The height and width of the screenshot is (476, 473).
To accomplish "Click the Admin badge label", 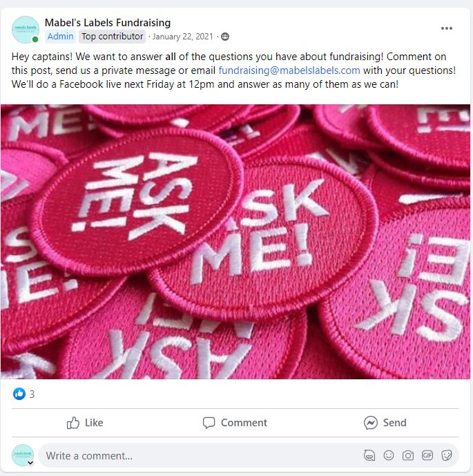I will pos(60,37).
